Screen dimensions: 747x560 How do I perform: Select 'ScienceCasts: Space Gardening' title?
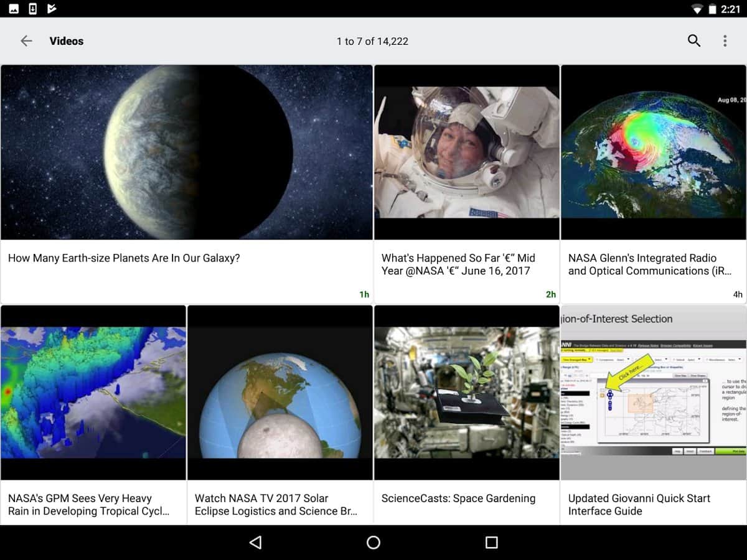pos(458,498)
